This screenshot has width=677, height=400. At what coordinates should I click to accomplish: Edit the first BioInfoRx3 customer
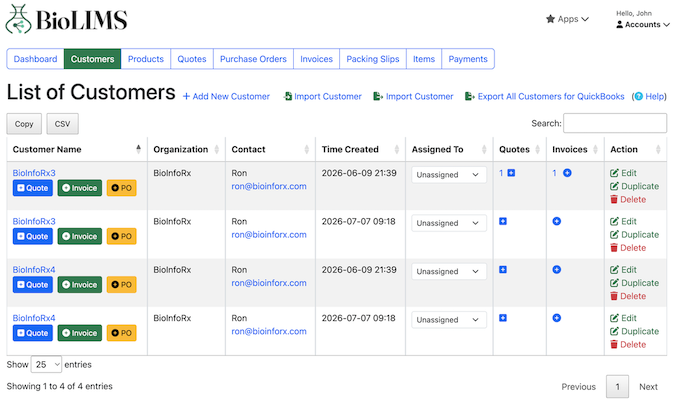tap(623, 173)
